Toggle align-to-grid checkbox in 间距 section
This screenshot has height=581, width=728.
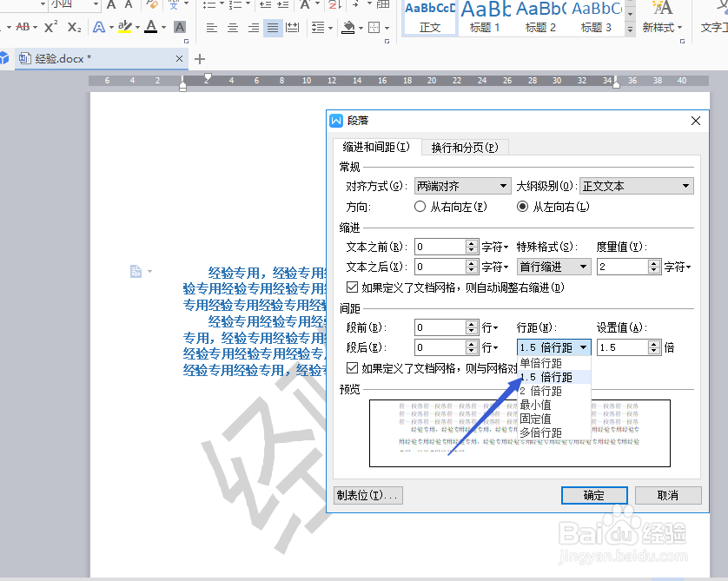pyautogui.click(x=353, y=368)
